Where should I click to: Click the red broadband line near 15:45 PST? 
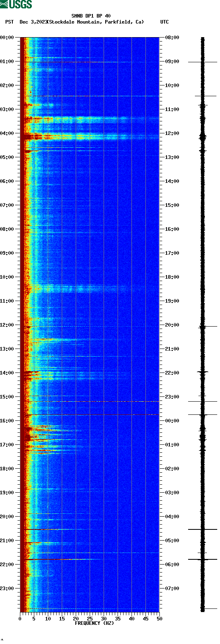click(x=90, y=415)
